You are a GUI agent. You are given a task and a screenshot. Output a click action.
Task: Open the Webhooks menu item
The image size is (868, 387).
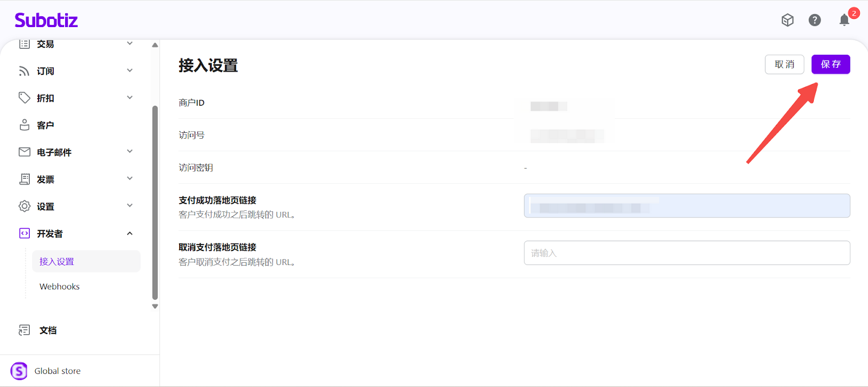click(60, 287)
